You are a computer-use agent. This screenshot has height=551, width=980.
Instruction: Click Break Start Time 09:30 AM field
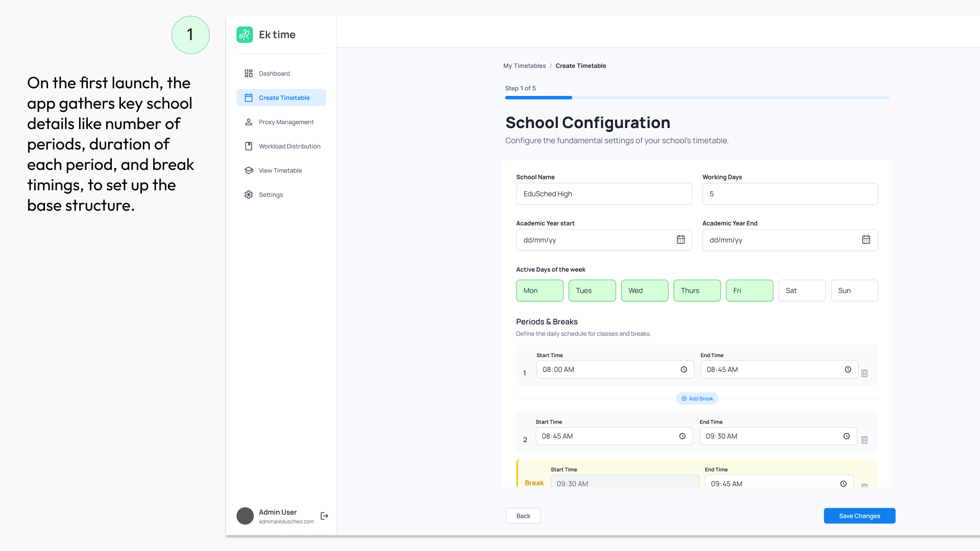625,482
